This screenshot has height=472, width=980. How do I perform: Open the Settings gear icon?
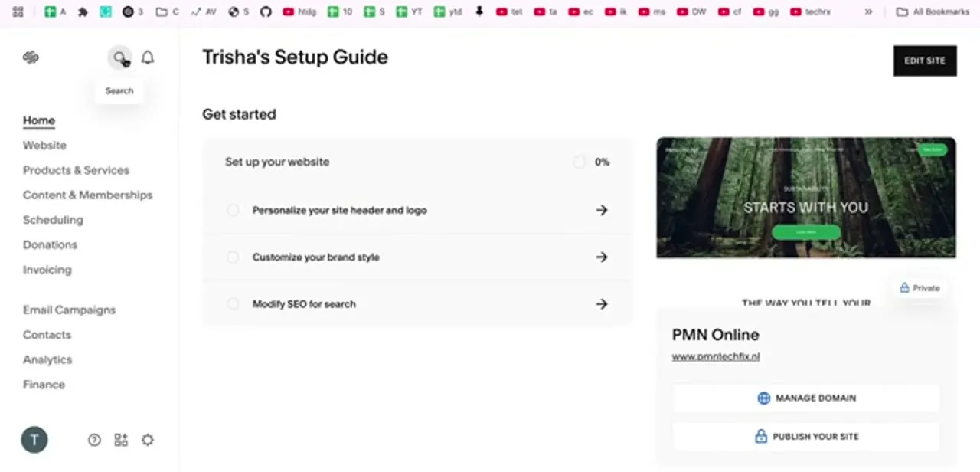pyautogui.click(x=148, y=440)
